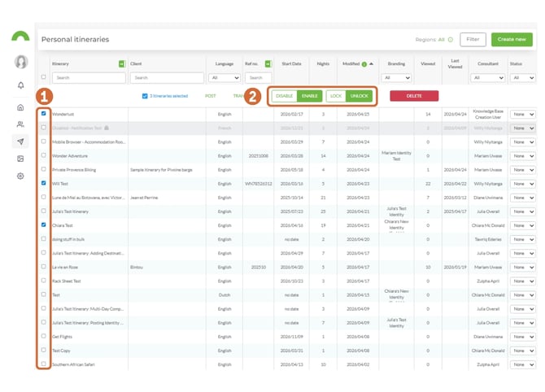The height and width of the screenshot is (392, 545).
Task: Open the settings gear in sidebar
Action: pos(20,176)
